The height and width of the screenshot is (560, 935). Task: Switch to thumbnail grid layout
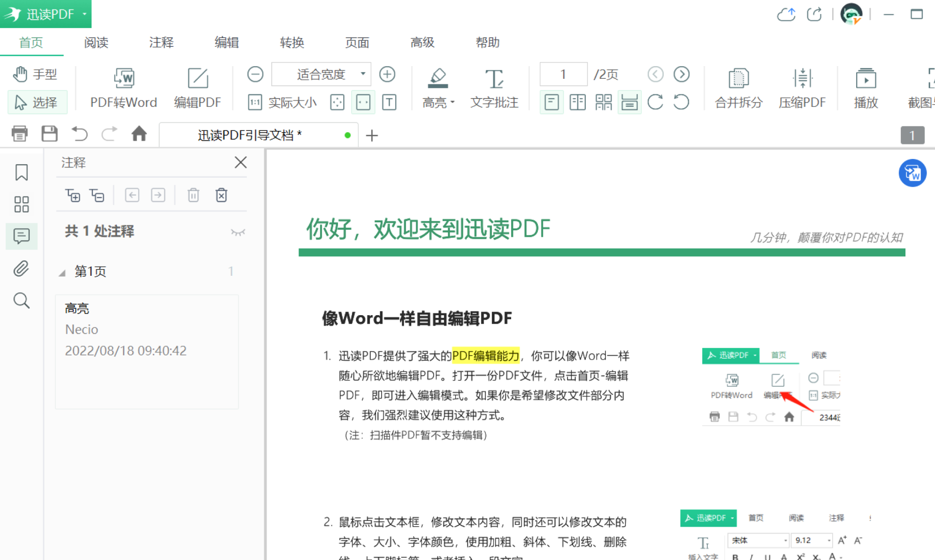pyautogui.click(x=604, y=102)
